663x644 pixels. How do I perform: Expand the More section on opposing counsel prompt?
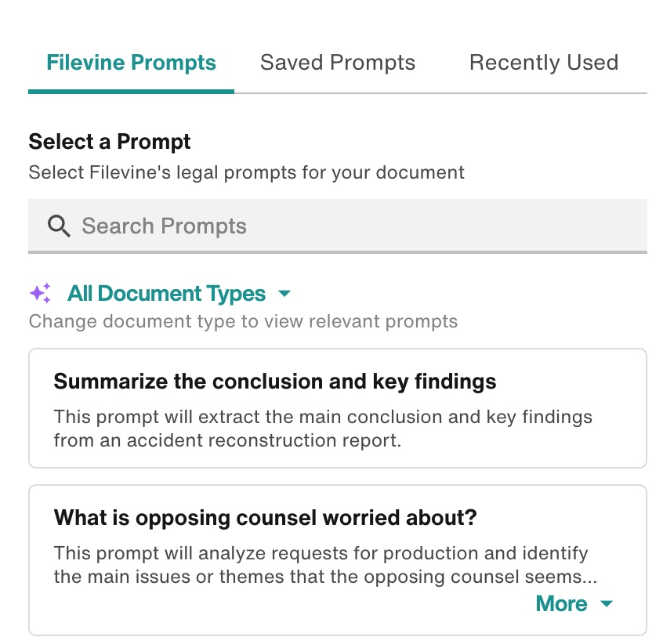574,603
